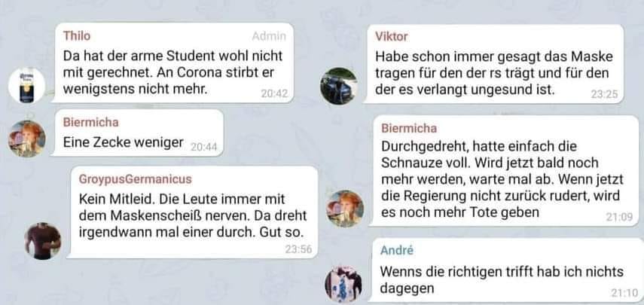The image size is (644, 305).
Task: Open the Thilo username link
Action: (76, 36)
